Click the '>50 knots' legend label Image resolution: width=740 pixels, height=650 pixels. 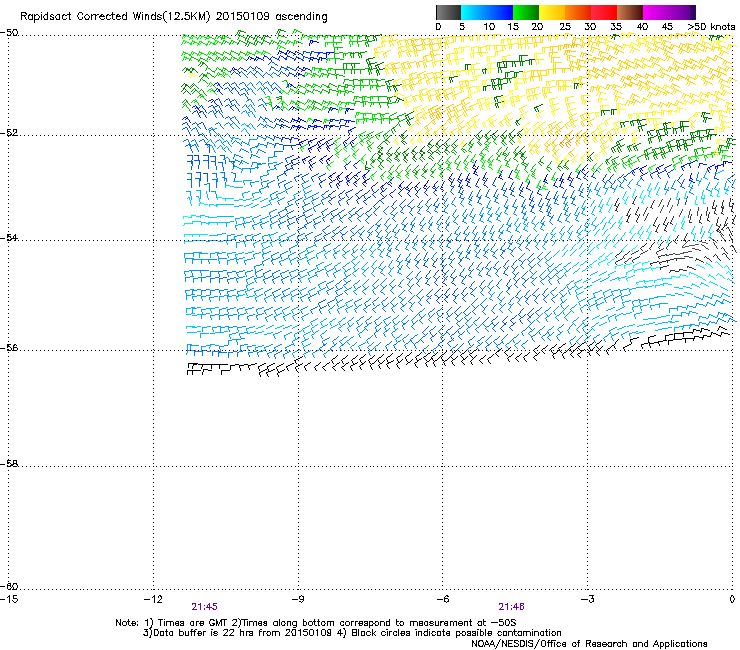click(711, 27)
